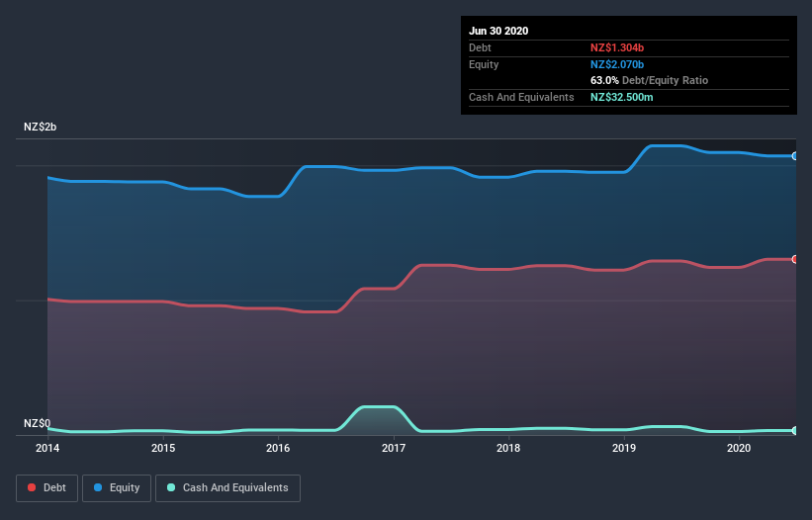Click the blue Equity endpoint marker
The width and height of the screenshot is (812, 520).
click(x=795, y=156)
